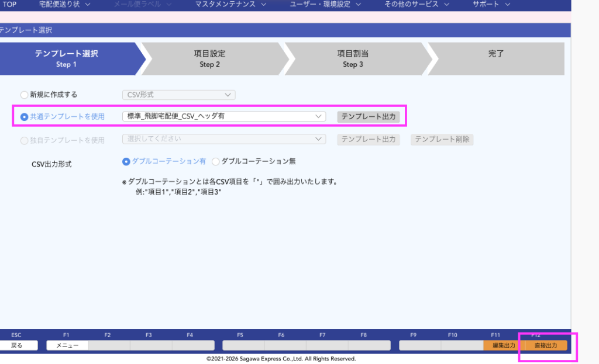The width and height of the screenshot is (599, 364).
Task: Select the 新規に作成する radio button
Action: [24, 95]
